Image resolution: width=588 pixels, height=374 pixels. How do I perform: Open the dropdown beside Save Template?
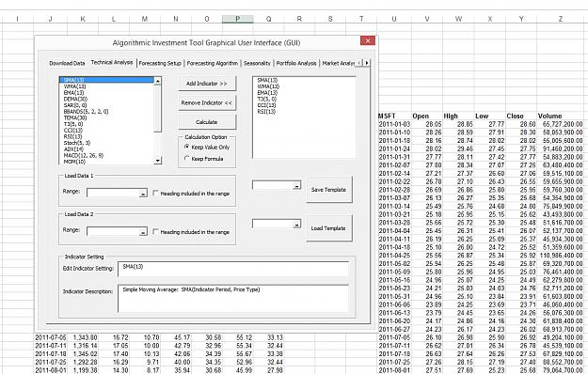296,185
